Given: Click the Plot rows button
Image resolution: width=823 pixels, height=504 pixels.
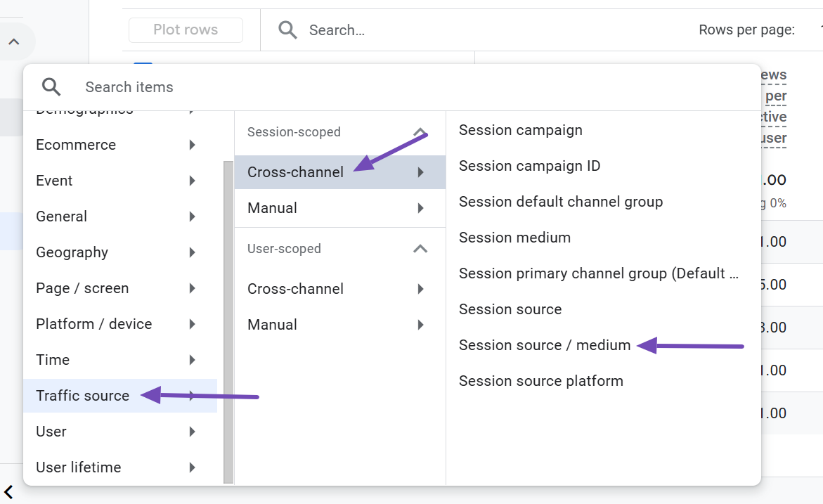Looking at the screenshot, I should (x=186, y=30).
